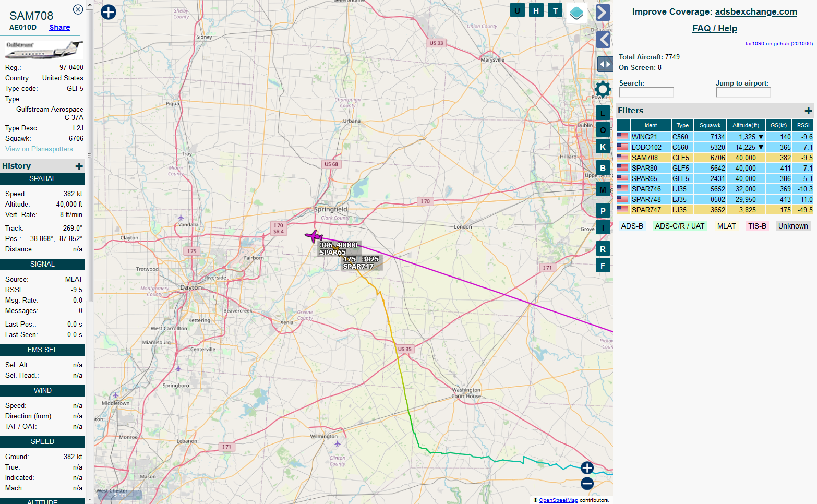817x504 pixels.
Task: Open the Share link for SAM708
Action: tap(59, 27)
